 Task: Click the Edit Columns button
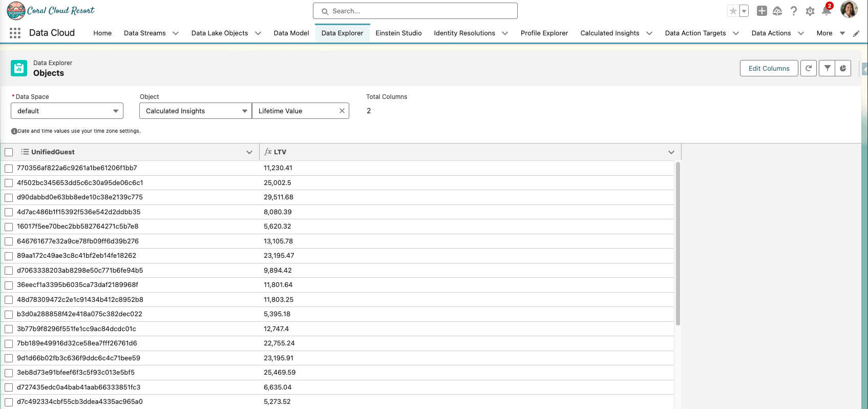click(769, 68)
